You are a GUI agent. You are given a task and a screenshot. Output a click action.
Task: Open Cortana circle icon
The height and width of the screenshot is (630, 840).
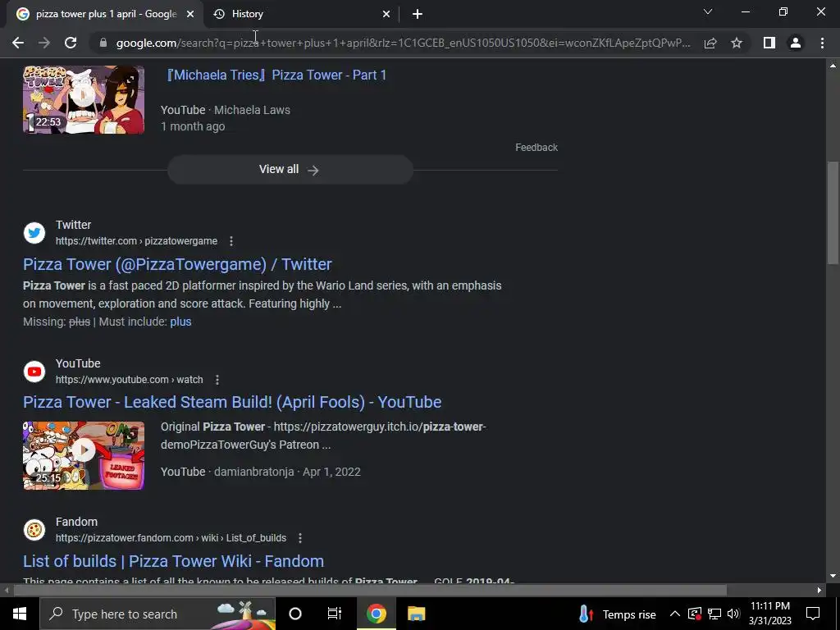(295, 614)
